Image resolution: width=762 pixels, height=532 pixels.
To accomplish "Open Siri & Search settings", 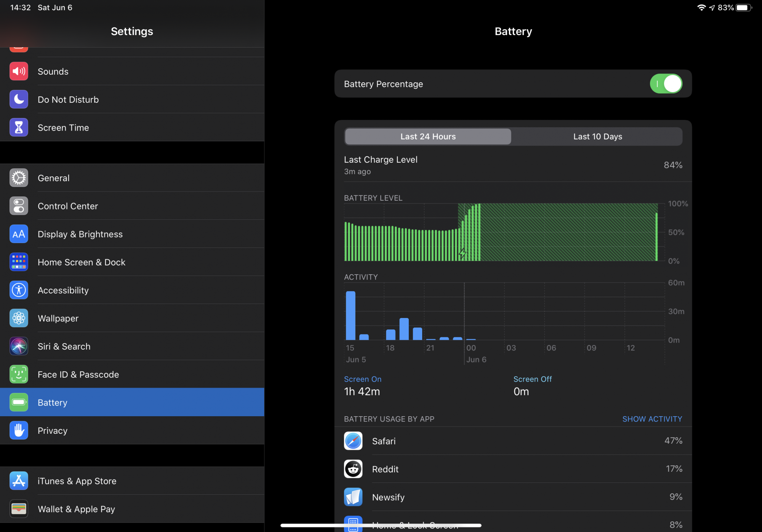I will 132,347.
